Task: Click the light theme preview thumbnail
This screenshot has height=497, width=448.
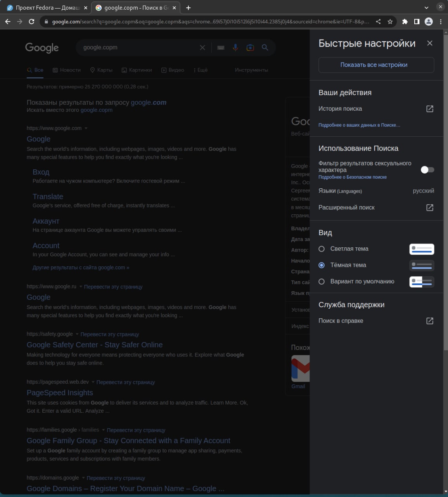Action: point(422,249)
